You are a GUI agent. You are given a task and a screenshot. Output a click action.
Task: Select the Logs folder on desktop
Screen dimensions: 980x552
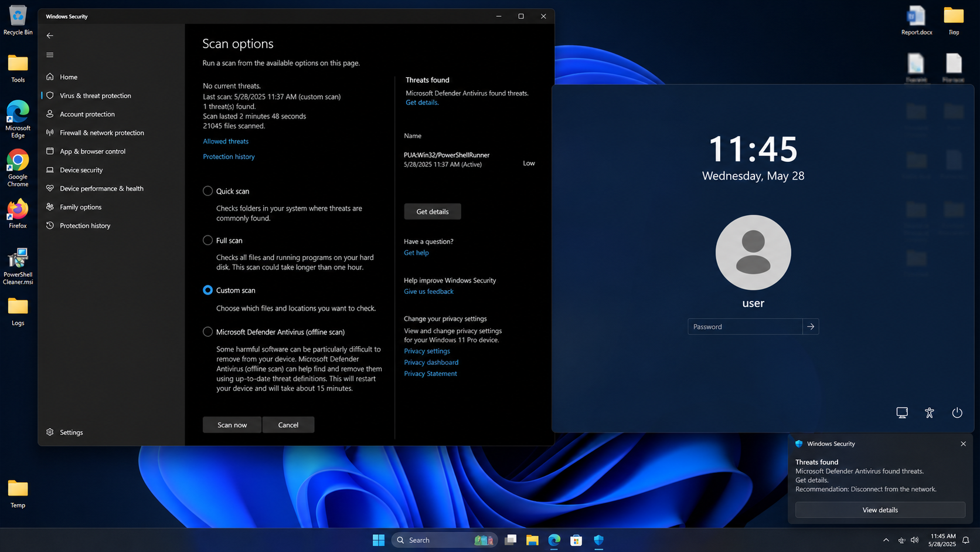coord(18,312)
